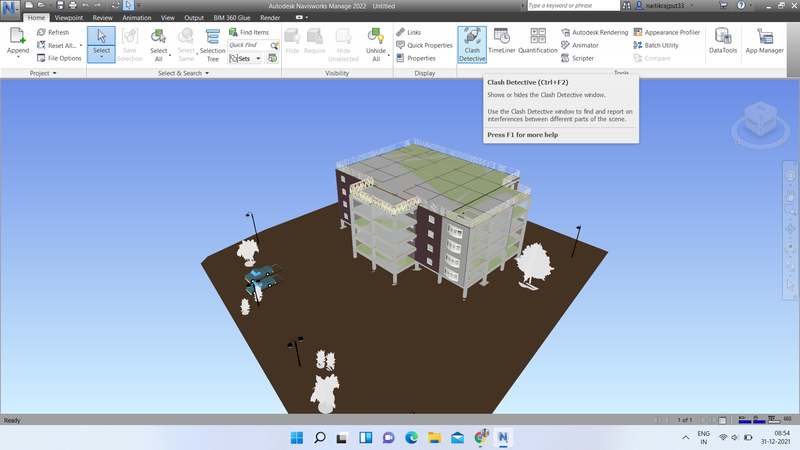Launch the Appearance Profiler
The width and height of the screenshot is (800, 450).
pos(667,32)
